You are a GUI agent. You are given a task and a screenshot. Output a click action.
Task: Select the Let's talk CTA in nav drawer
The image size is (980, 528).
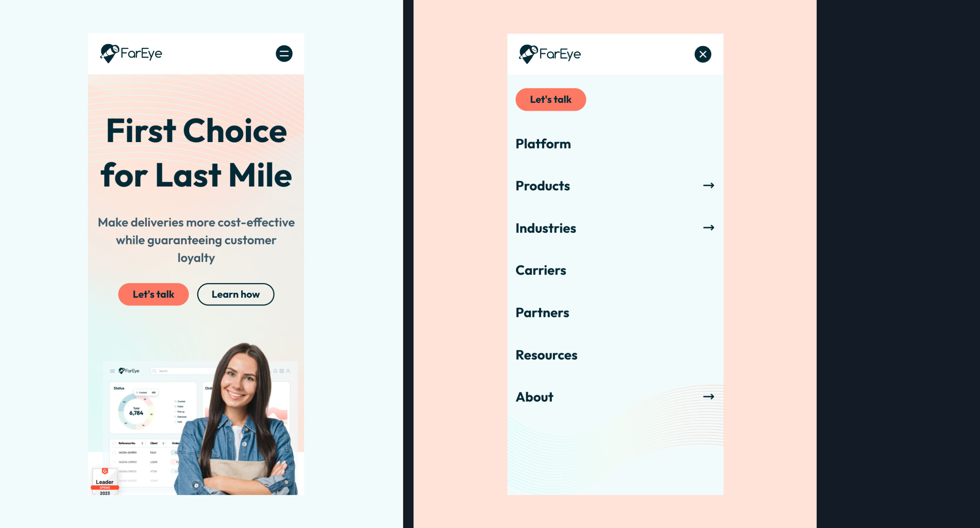pyautogui.click(x=551, y=99)
